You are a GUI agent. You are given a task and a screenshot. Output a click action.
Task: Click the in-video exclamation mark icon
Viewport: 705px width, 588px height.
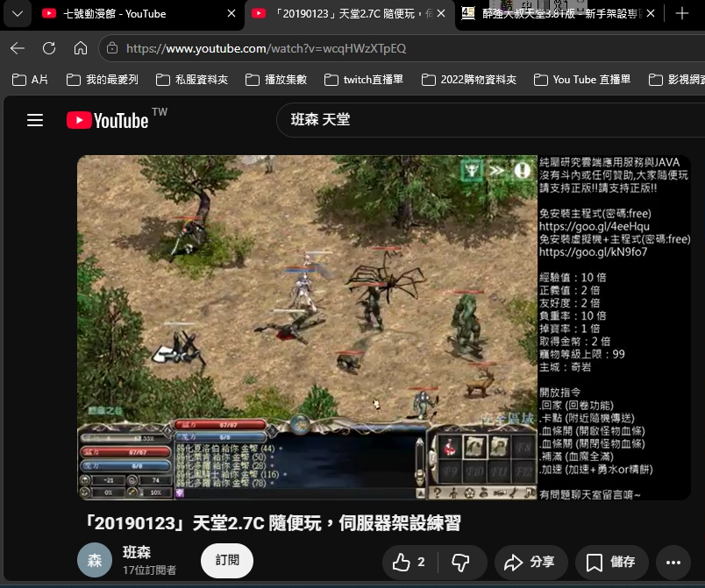[522, 171]
